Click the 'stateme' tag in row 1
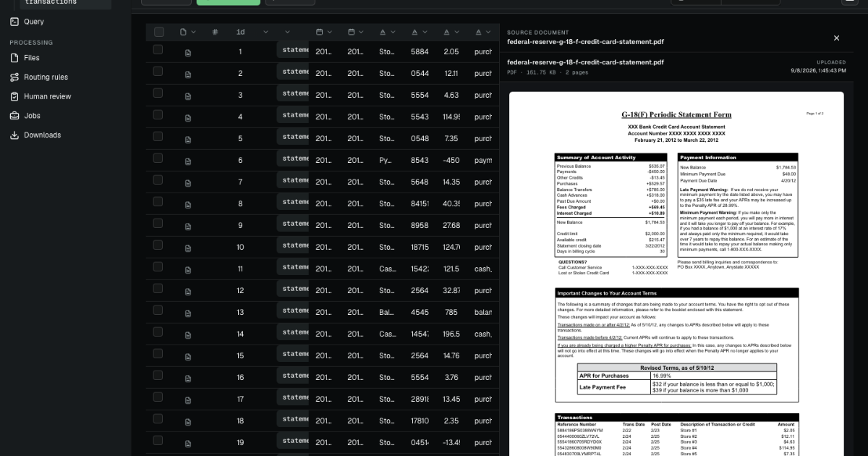The image size is (868, 456). point(293,50)
